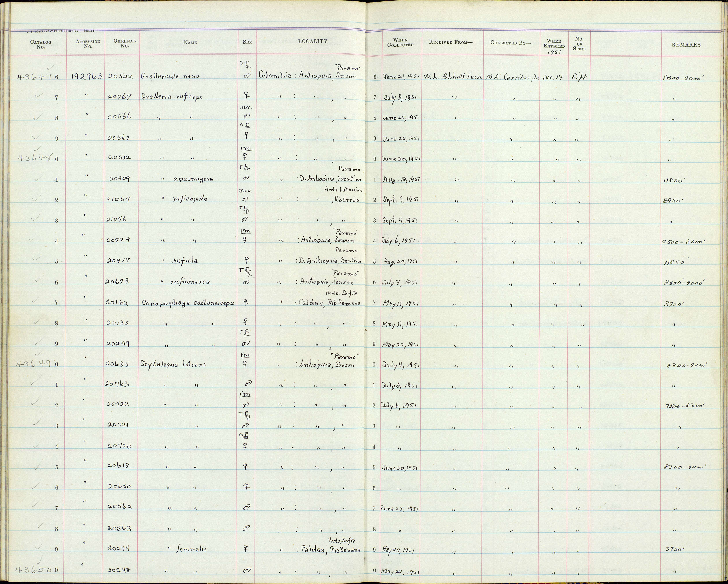Select original number 20630

120,486
